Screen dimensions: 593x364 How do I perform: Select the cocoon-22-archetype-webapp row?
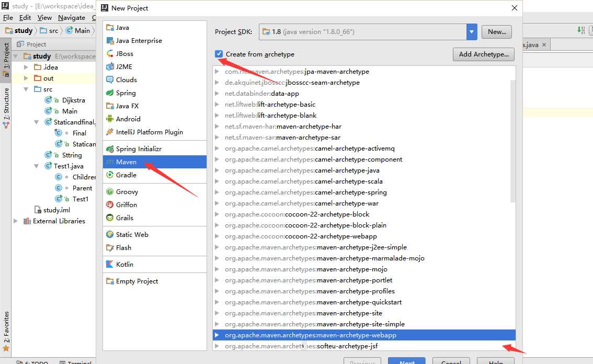[364, 236]
